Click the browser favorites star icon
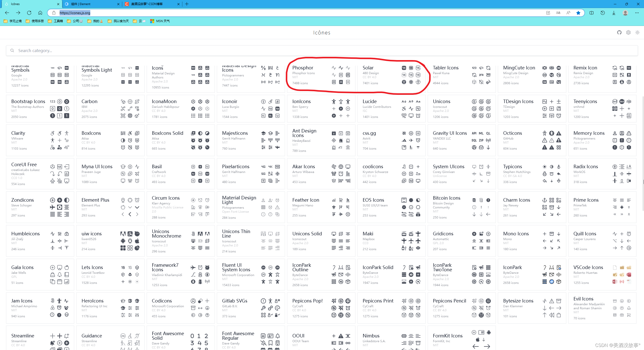The image size is (644, 350). pos(578,13)
